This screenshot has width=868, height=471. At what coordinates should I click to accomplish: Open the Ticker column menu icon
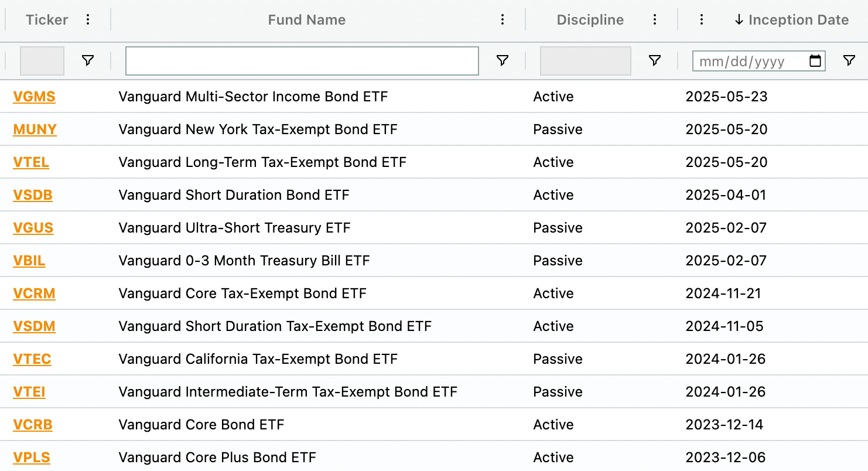(x=88, y=20)
